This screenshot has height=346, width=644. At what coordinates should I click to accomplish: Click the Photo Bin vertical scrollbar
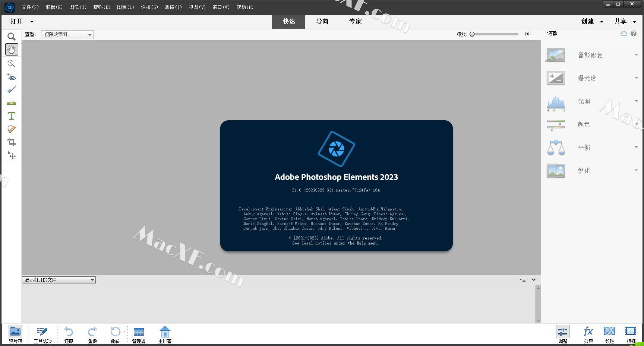tap(538, 304)
